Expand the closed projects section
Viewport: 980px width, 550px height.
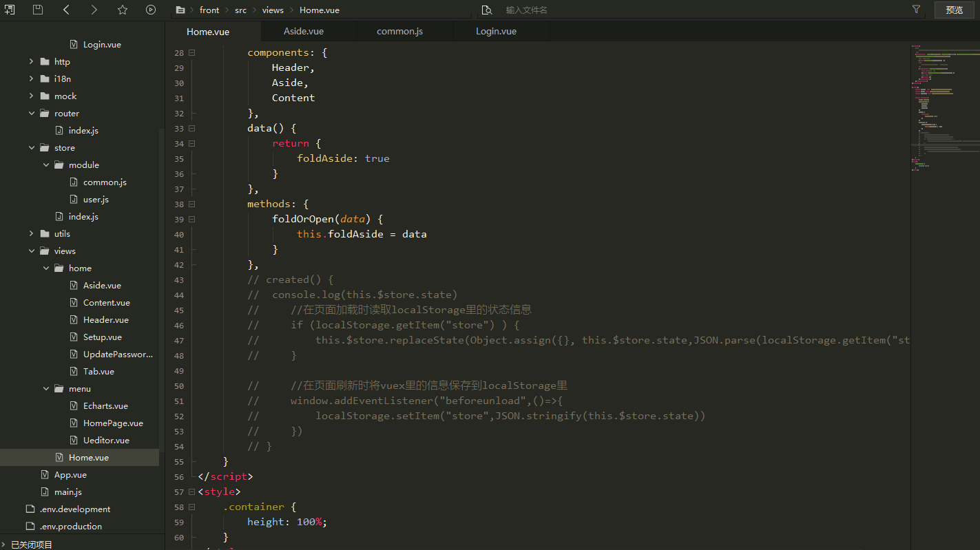pyautogui.click(x=5, y=544)
